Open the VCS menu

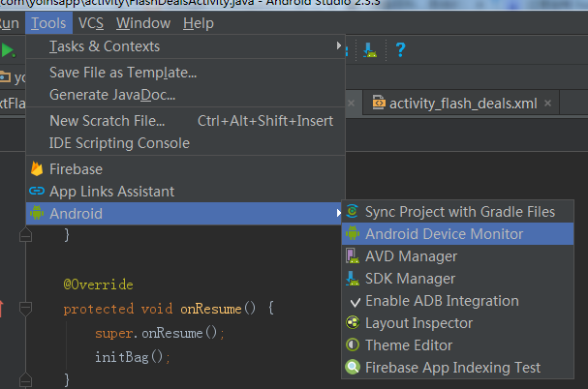coord(91,23)
